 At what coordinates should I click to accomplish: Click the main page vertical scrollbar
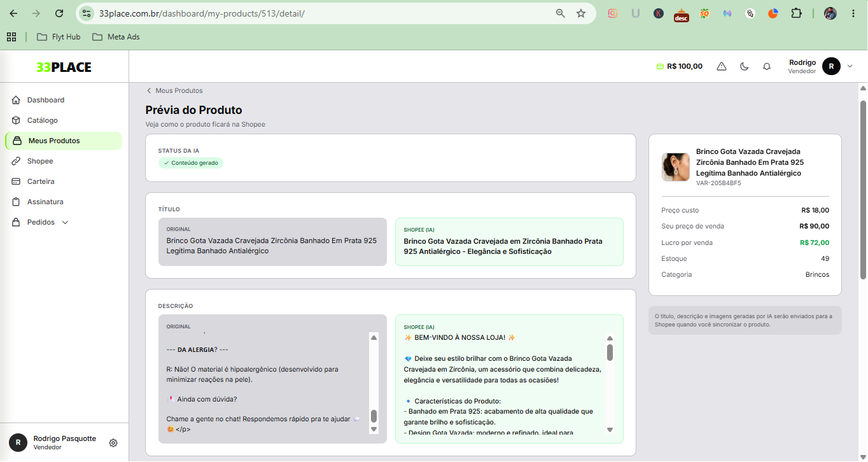pos(863,190)
